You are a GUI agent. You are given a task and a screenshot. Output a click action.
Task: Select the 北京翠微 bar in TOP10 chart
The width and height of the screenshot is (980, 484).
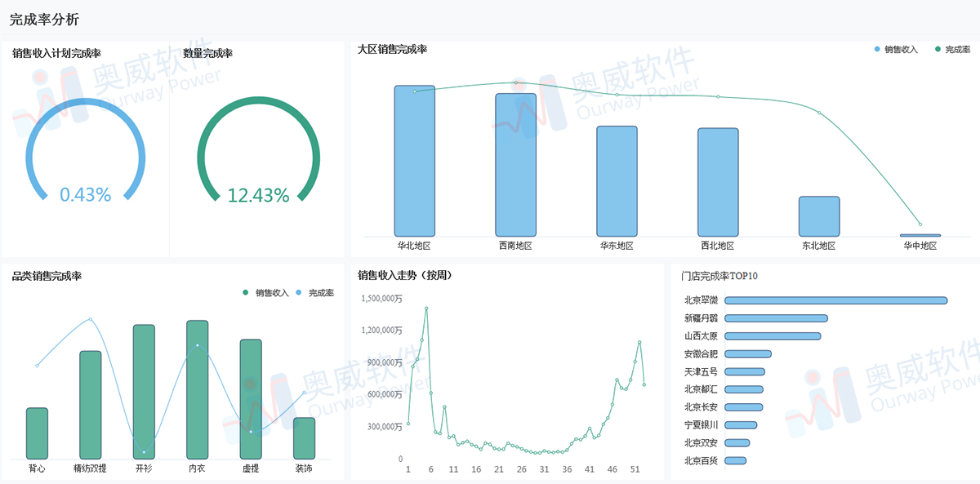point(835,300)
